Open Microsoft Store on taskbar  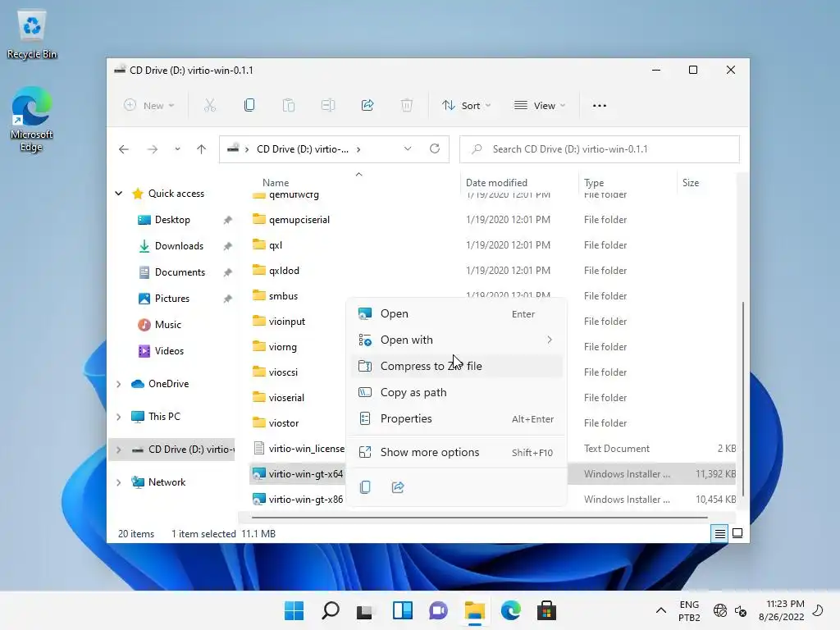(546, 610)
